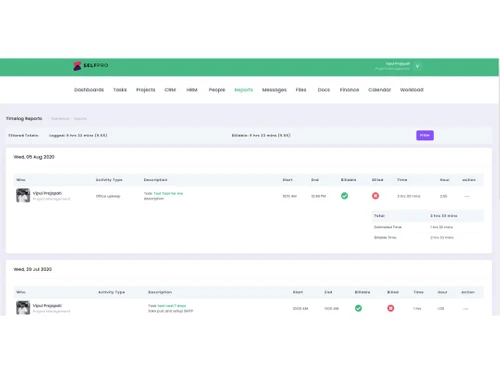Click the Wed, 29 Jul 2020 date heading

(x=33, y=269)
